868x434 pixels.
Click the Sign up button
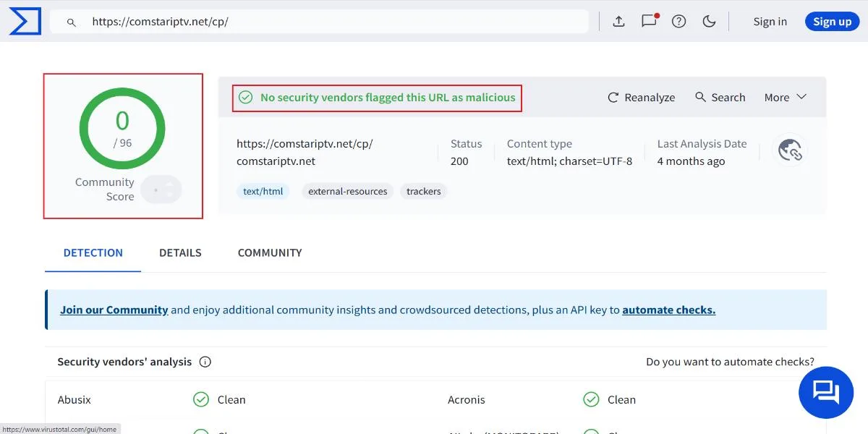pyautogui.click(x=832, y=22)
